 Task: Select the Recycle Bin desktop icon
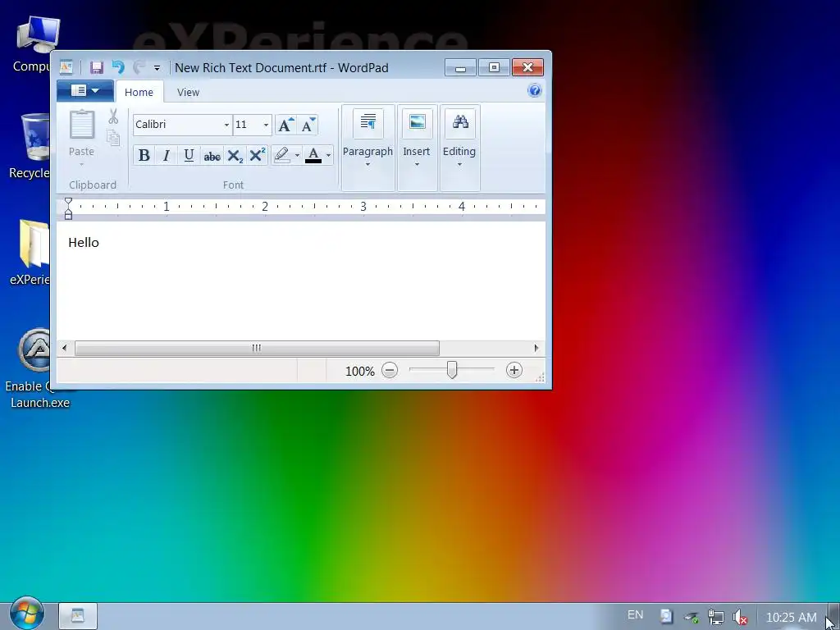[x=30, y=146]
